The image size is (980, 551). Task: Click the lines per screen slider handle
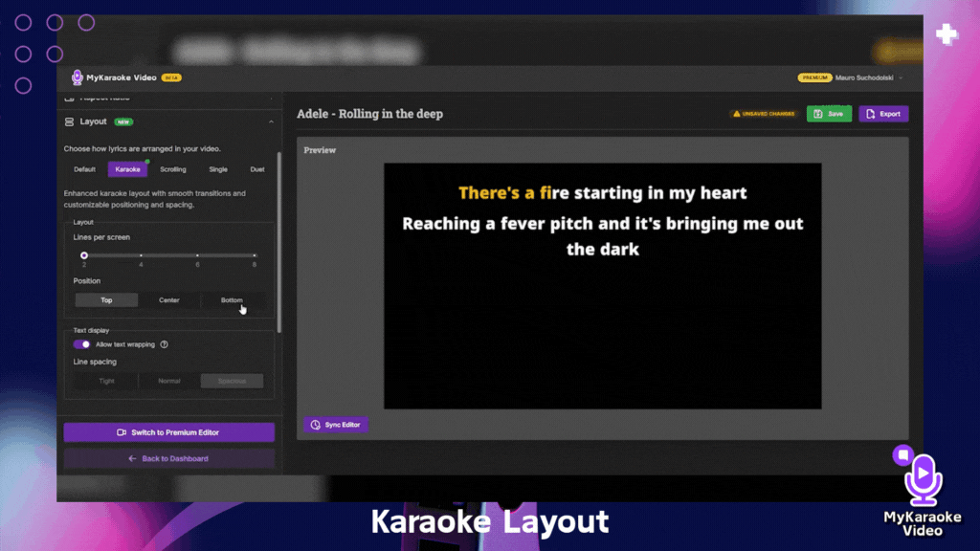click(x=84, y=255)
